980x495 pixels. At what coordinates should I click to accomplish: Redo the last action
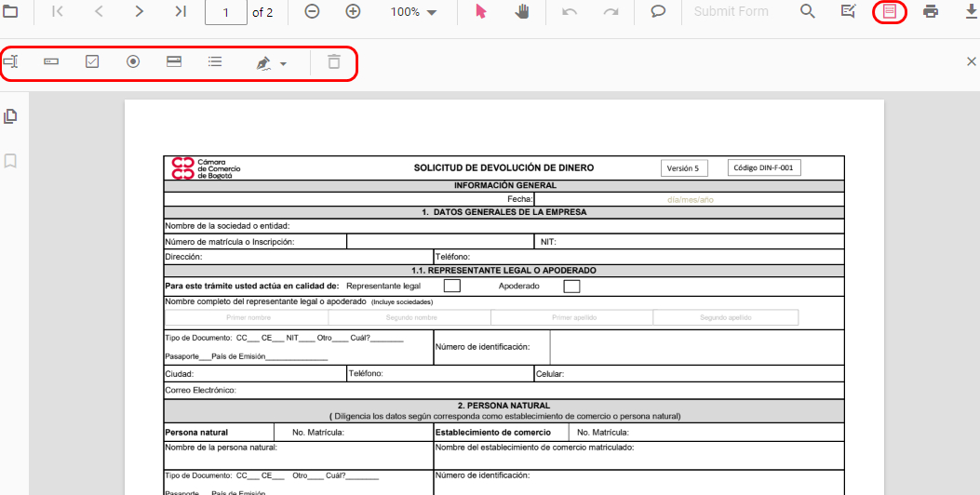611,11
